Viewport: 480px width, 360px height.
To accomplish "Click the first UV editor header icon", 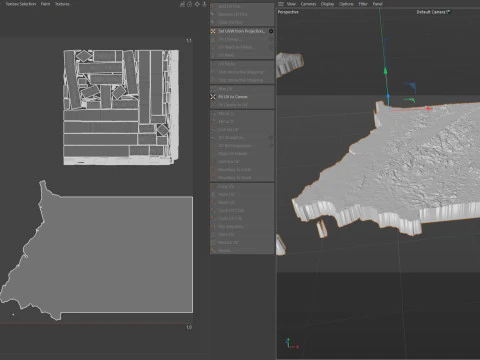I will pyautogui.click(x=182, y=4).
